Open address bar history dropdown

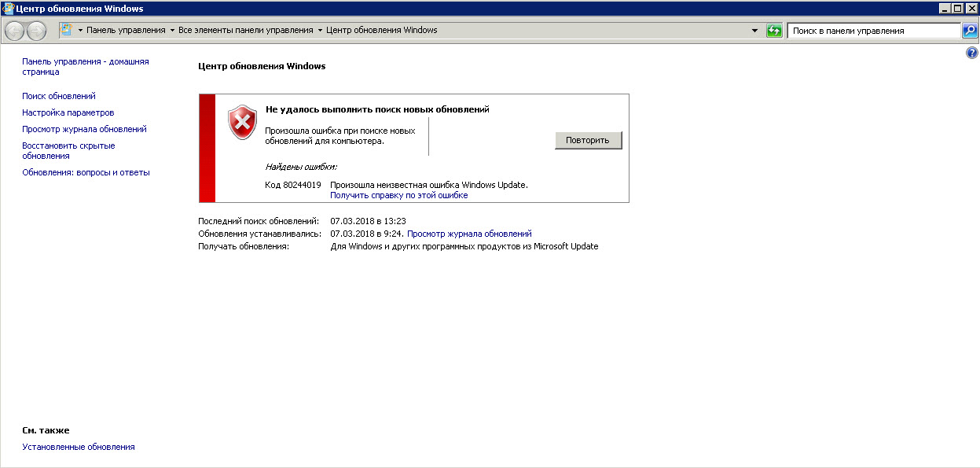tap(755, 31)
